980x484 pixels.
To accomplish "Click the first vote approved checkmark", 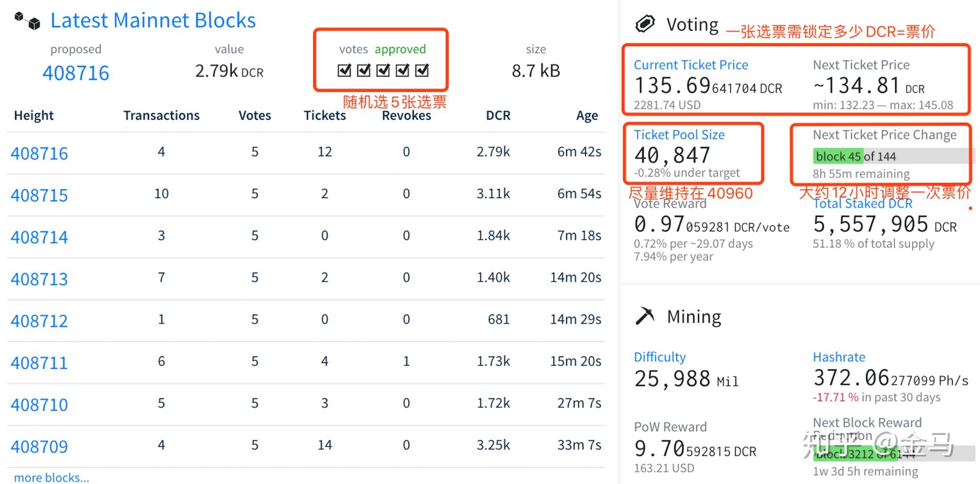I will [345, 70].
